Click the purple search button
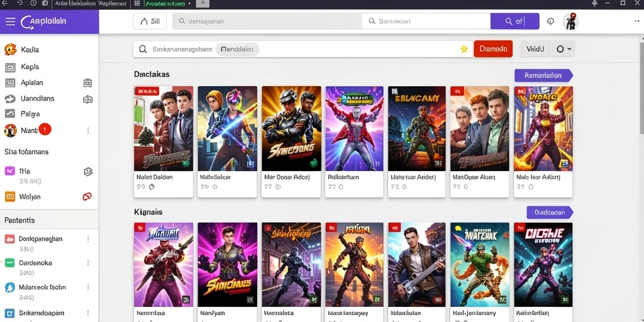Screen dimensions: 644x322 coord(514,21)
